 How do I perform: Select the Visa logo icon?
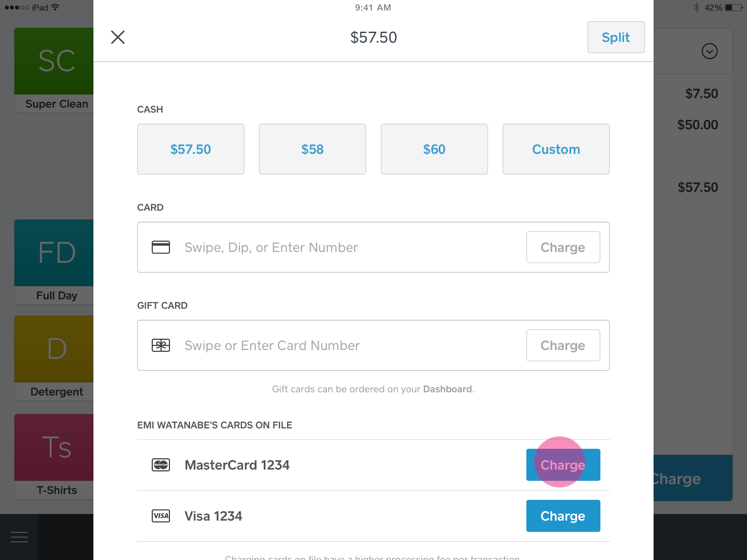coord(161,516)
